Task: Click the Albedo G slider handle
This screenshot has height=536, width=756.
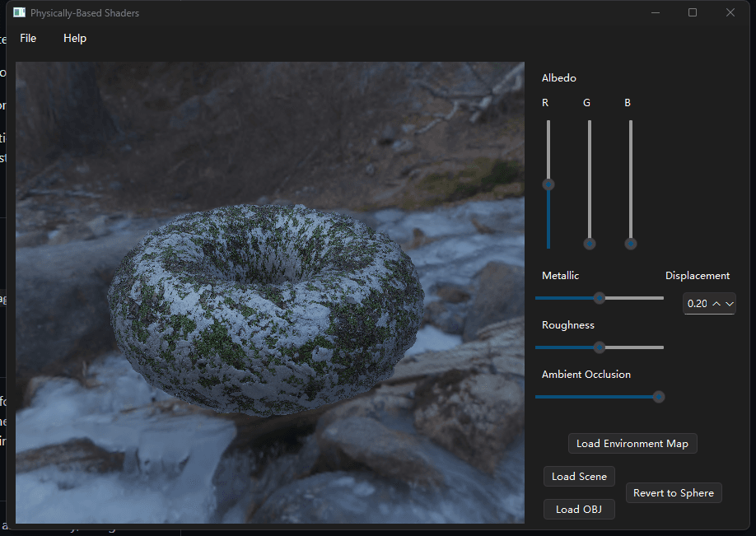Action: pyautogui.click(x=589, y=244)
